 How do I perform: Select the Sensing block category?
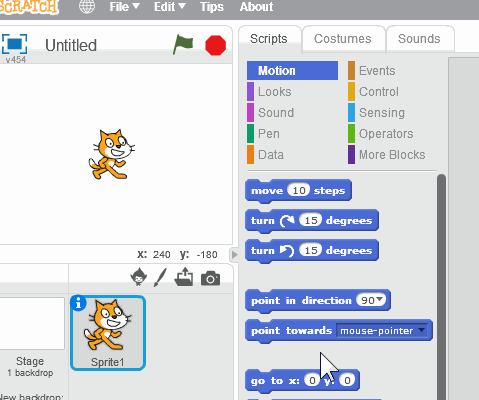point(376,113)
